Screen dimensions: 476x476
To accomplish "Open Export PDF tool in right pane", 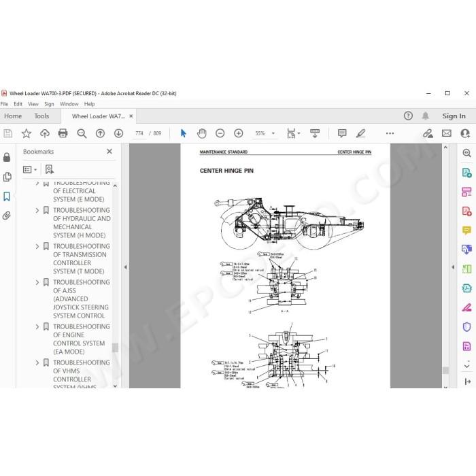I will point(466,173).
